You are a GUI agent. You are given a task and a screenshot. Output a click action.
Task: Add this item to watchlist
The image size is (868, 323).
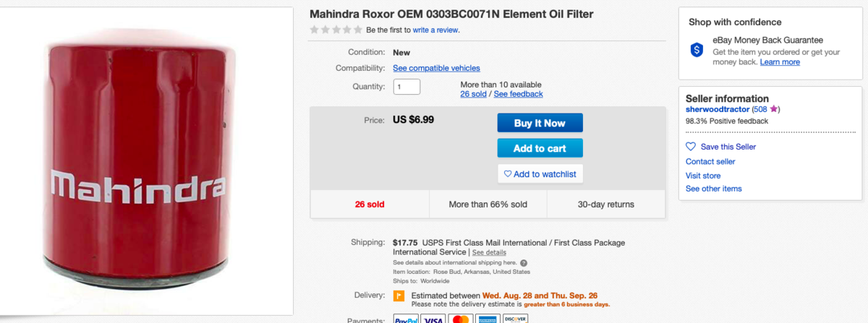pyautogui.click(x=540, y=174)
